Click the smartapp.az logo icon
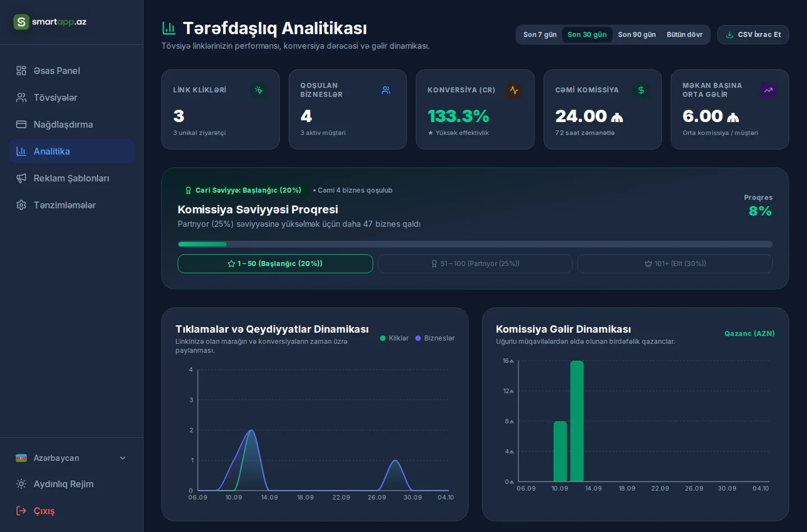 pyautogui.click(x=21, y=22)
